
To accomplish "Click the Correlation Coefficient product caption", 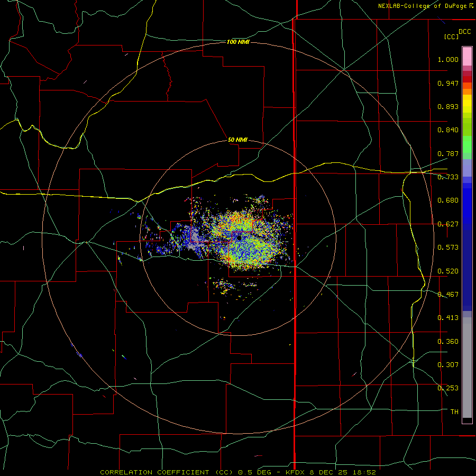I will 167,472.
